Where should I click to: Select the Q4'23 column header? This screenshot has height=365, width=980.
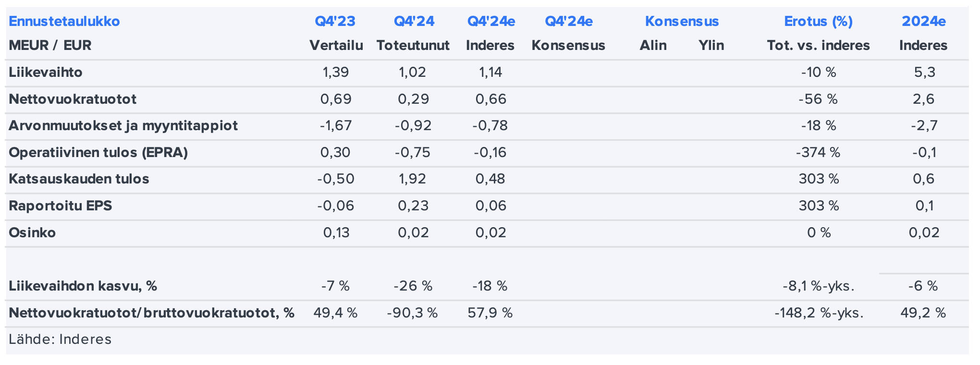tap(335, 22)
